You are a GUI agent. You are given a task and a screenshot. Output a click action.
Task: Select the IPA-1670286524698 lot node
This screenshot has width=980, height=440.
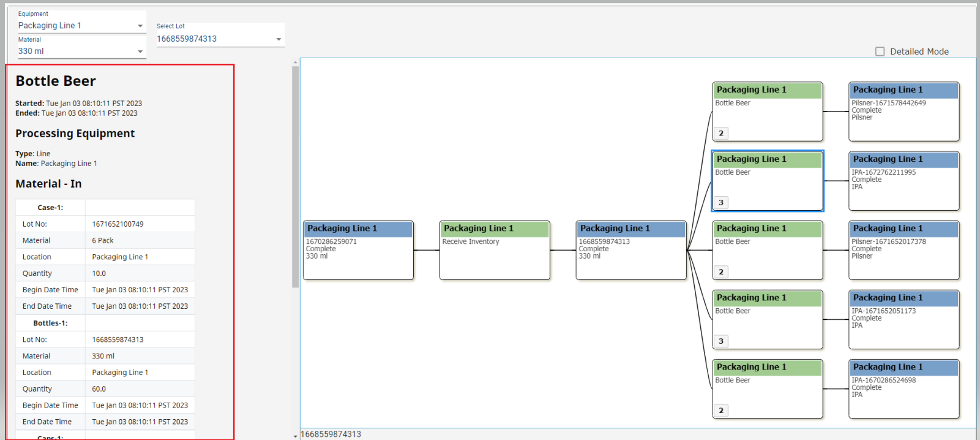(x=903, y=389)
